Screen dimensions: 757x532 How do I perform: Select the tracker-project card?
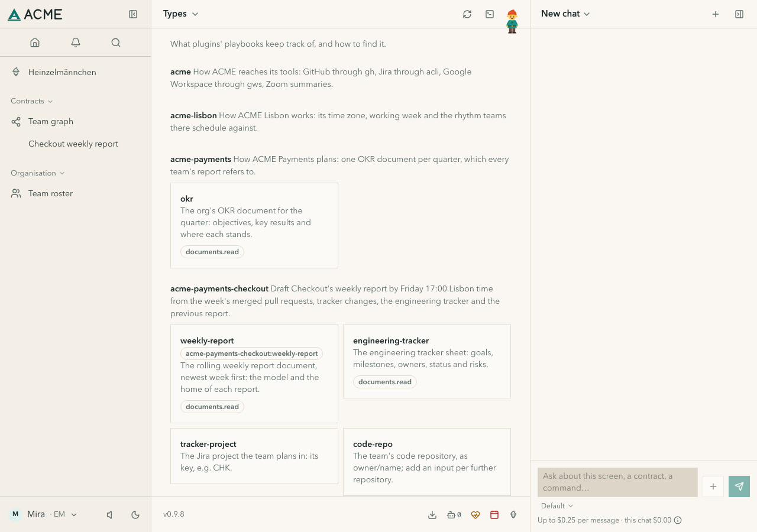(254, 456)
